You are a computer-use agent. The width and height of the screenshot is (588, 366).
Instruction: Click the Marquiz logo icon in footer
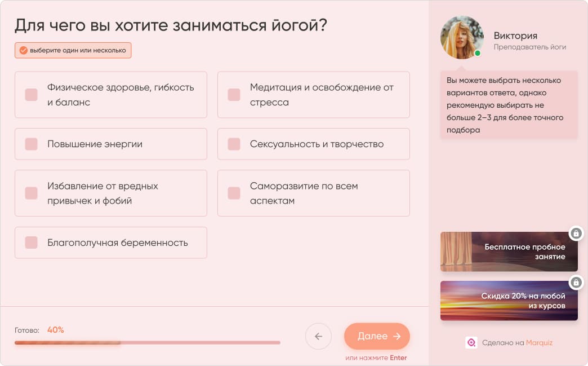point(471,343)
